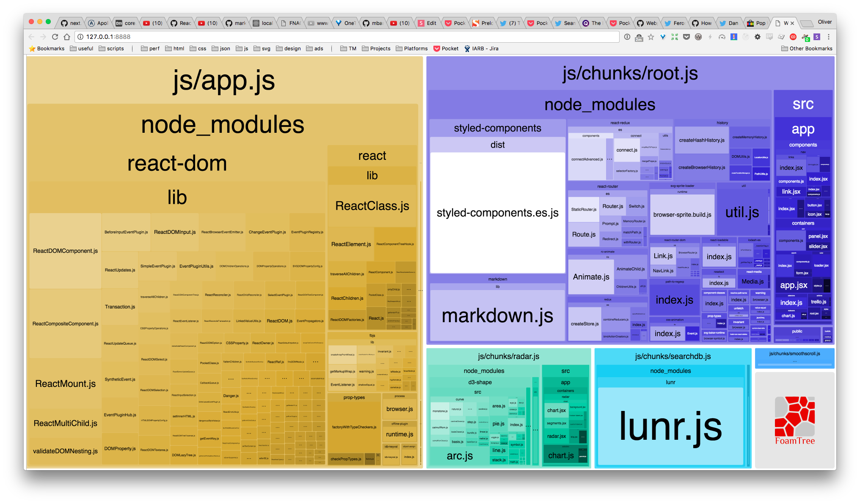Viewport: 860px width, 504px height.
Task: Click the gear extension icon
Action: click(x=758, y=37)
